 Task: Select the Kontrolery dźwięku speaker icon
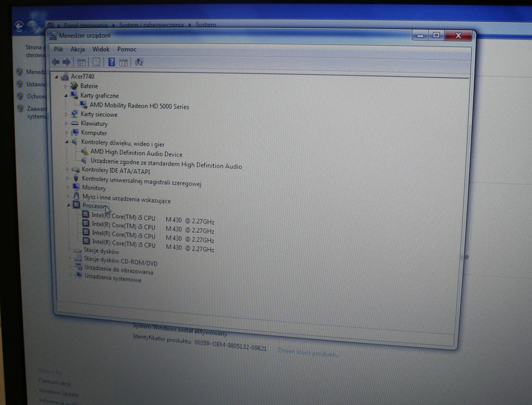[x=74, y=141]
